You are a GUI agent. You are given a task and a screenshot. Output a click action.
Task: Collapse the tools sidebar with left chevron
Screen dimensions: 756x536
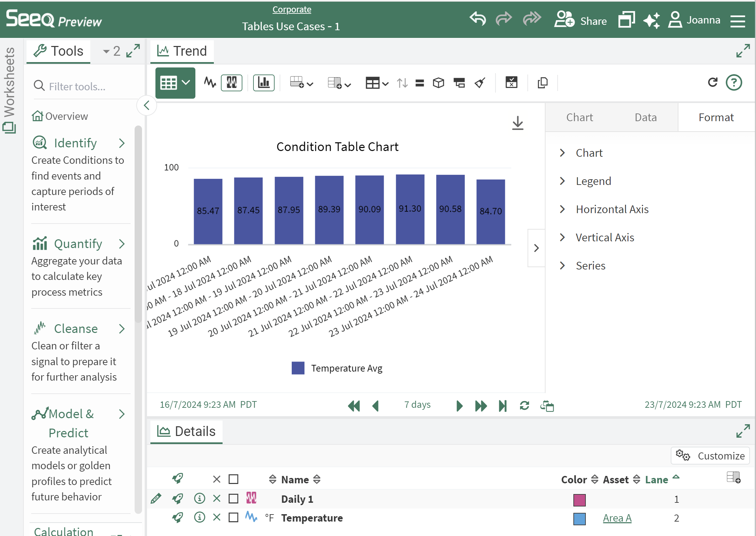point(146,105)
